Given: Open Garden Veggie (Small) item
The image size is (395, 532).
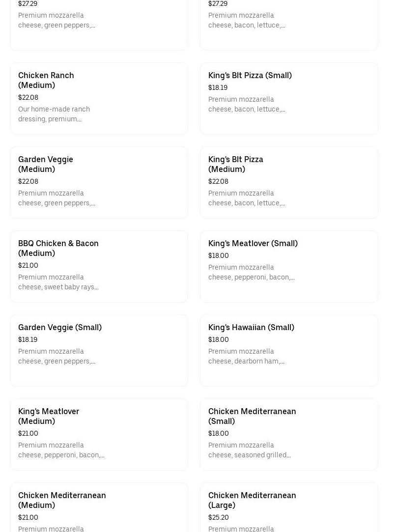Looking at the screenshot, I should coord(99,350).
